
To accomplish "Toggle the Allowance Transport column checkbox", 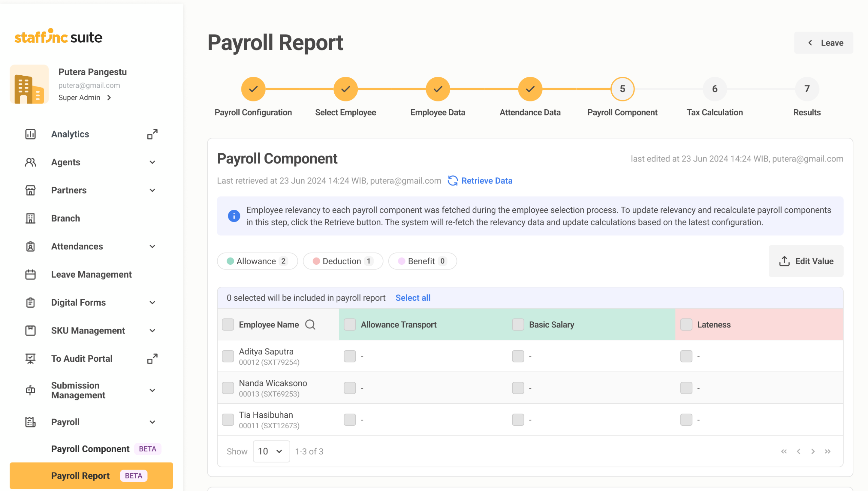I will 350,325.
